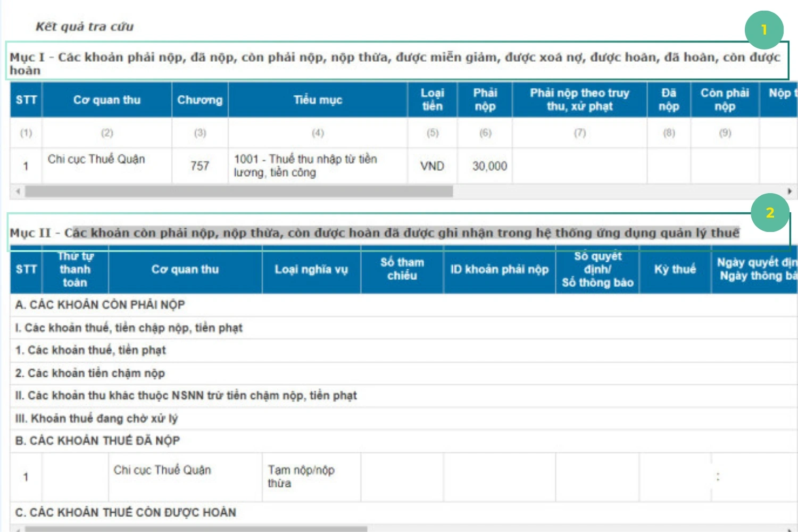The height and width of the screenshot is (532, 798).
Task: Click the 'Cơ quan thu' header in Mục I table
Action: 107,99
